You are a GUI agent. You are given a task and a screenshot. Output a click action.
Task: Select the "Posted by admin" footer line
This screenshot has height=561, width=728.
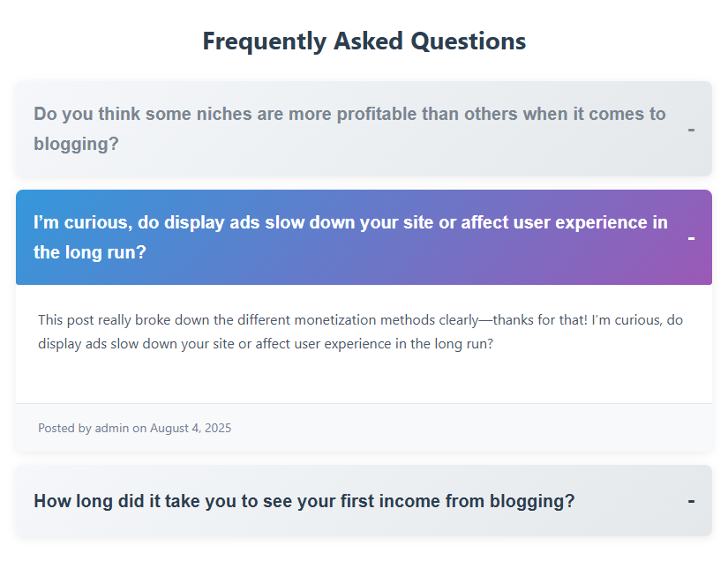click(x=134, y=428)
